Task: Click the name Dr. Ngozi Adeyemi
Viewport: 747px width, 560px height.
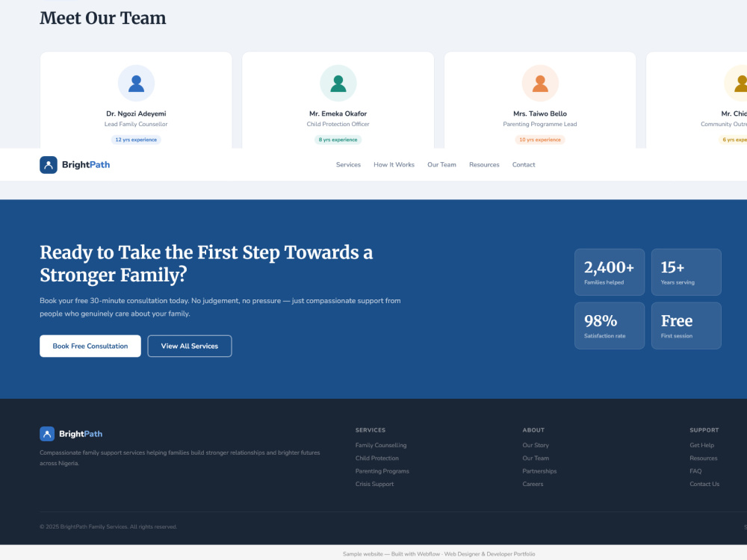Action: (x=136, y=113)
